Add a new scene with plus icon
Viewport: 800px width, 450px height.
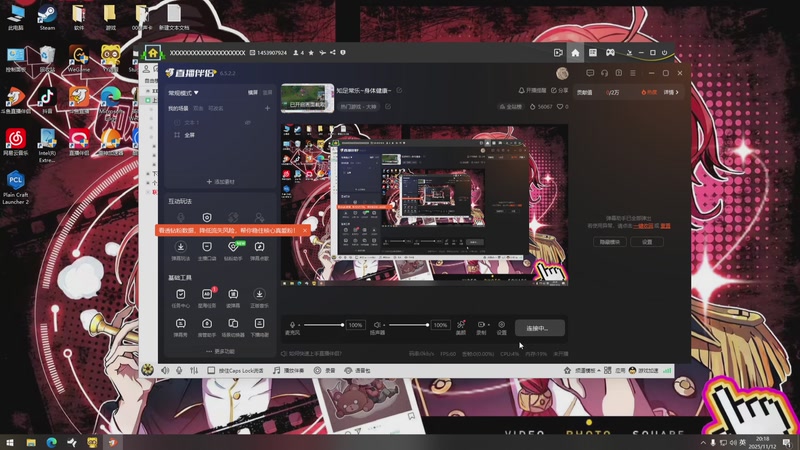pyautogui.click(x=267, y=108)
